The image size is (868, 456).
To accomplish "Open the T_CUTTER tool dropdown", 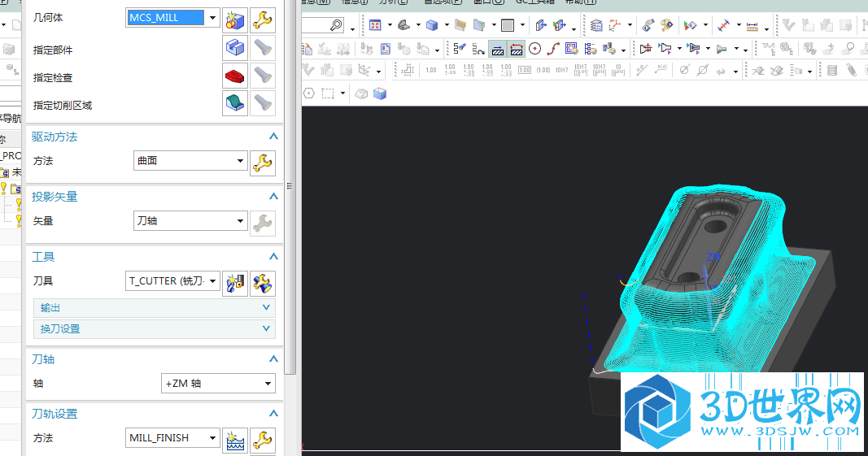I will tap(212, 281).
